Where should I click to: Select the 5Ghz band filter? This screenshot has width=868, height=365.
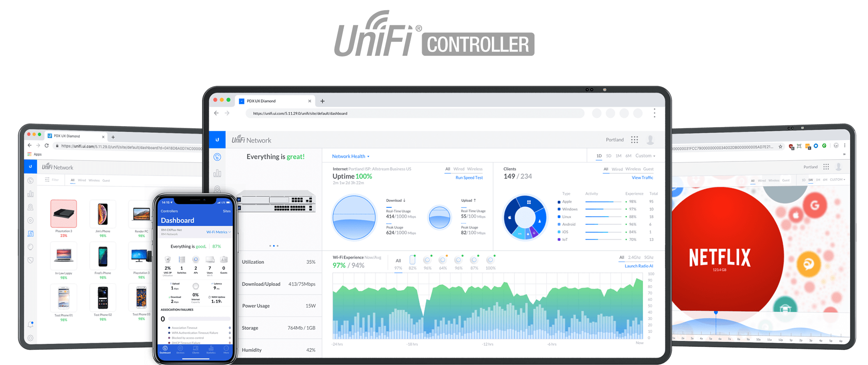click(649, 257)
